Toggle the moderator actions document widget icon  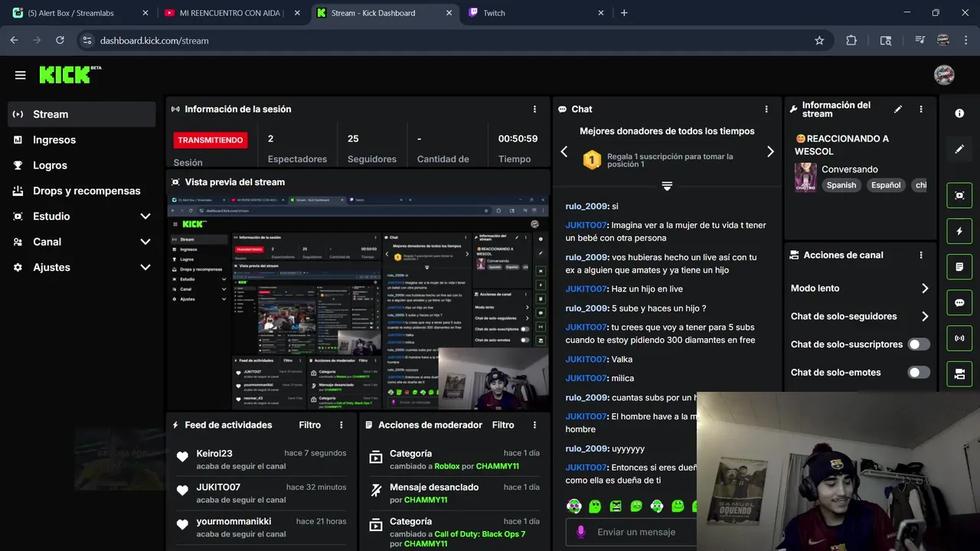pyautogui.click(x=959, y=267)
